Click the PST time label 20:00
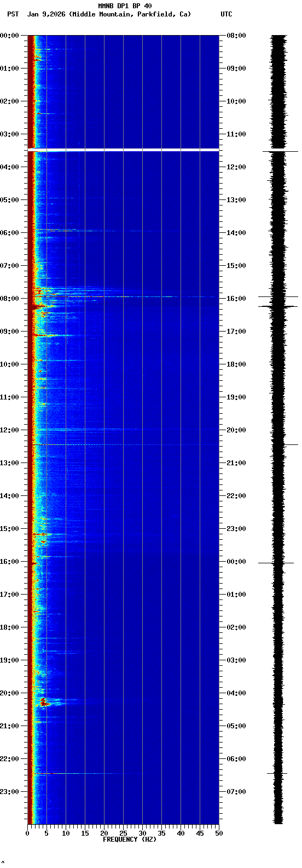 point(10,693)
